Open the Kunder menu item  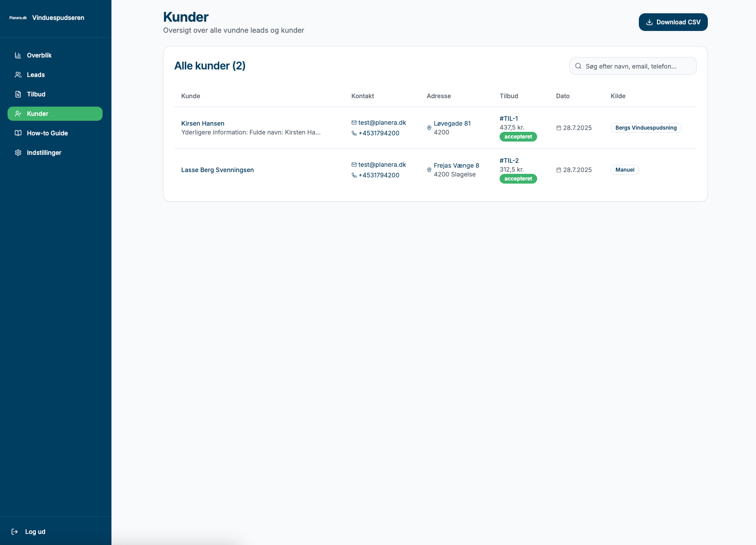(55, 114)
